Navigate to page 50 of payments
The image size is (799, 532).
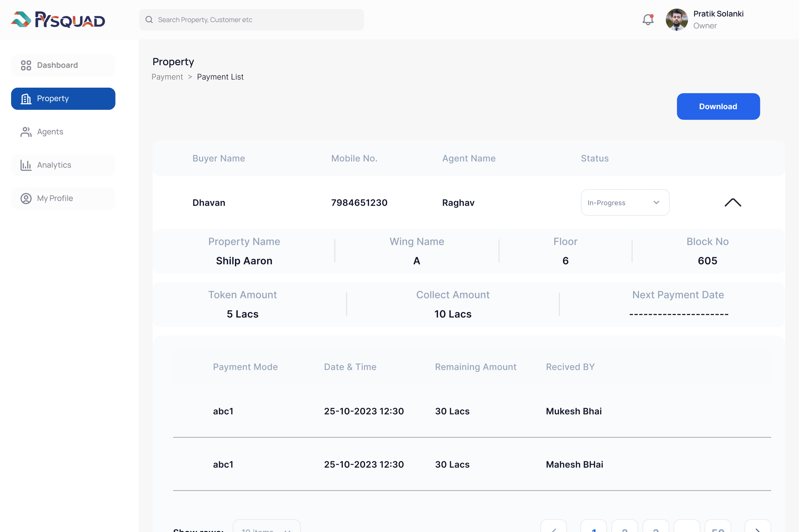[x=717, y=529]
